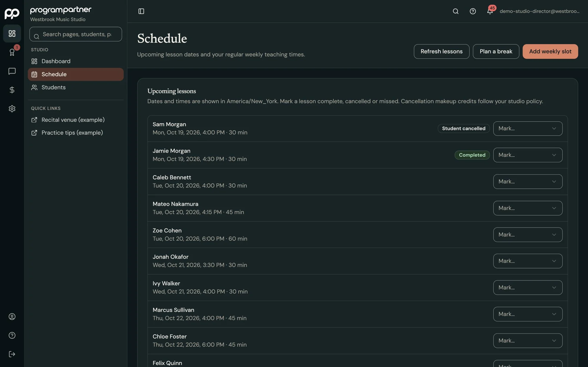Screen dimensions: 588x367
Task: Open the Mark dropdown for Ivy Walker
Action: [x=528, y=288]
